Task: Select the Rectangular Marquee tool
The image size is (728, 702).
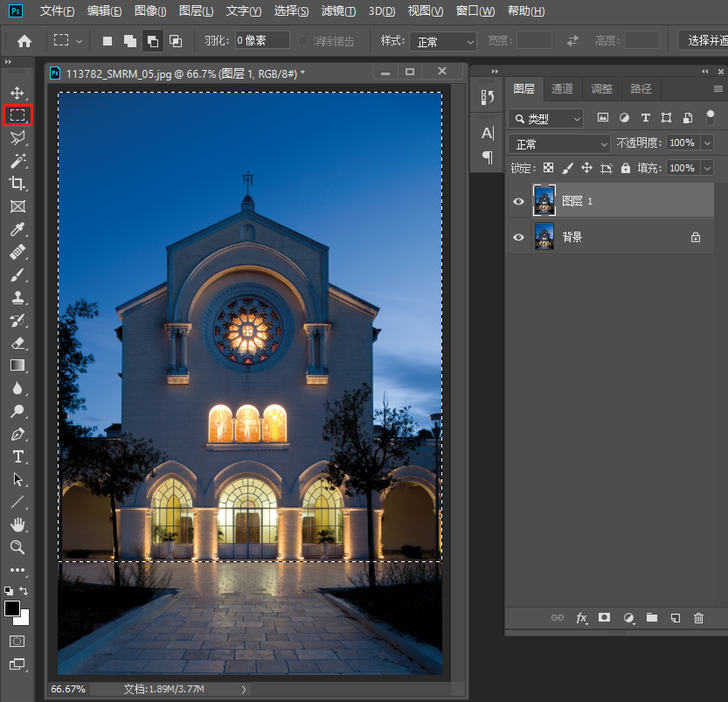Action: pos(17,115)
